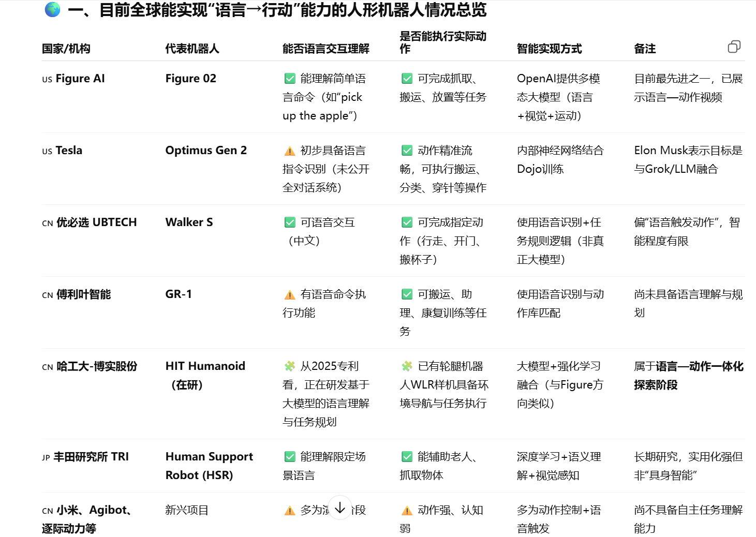The width and height of the screenshot is (756, 537).
Task: Select the Walker S robot name
Action: (x=189, y=222)
